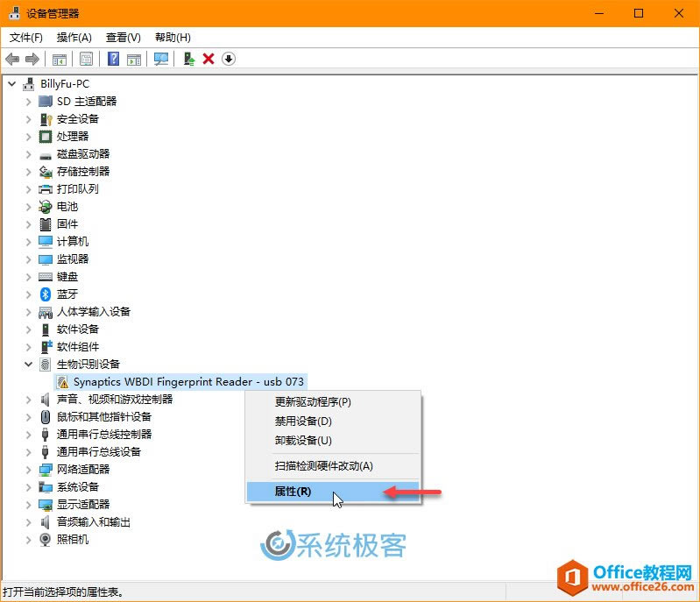Click the 打印队列 printer icon
The image size is (700, 602).
(x=46, y=189)
